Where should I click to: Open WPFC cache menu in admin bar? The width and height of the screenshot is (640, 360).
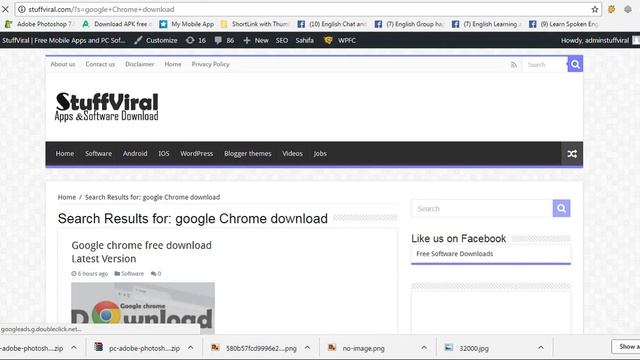(340, 40)
